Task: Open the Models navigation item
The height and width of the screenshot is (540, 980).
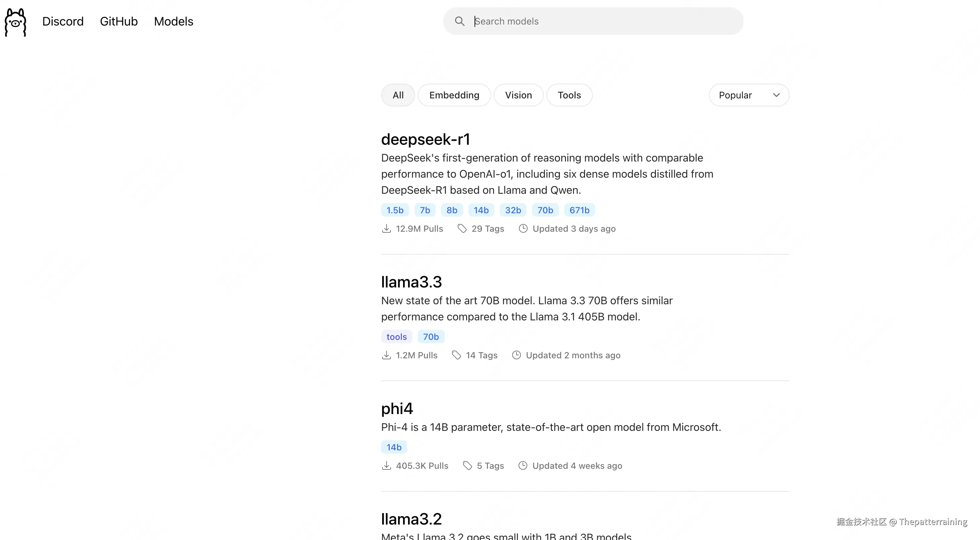Action: [174, 22]
